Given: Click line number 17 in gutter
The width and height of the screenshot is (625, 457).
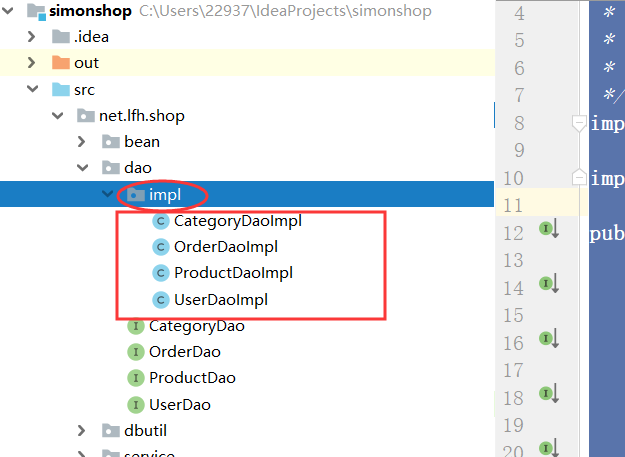Looking at the screenshot, I should pos(513,371).
